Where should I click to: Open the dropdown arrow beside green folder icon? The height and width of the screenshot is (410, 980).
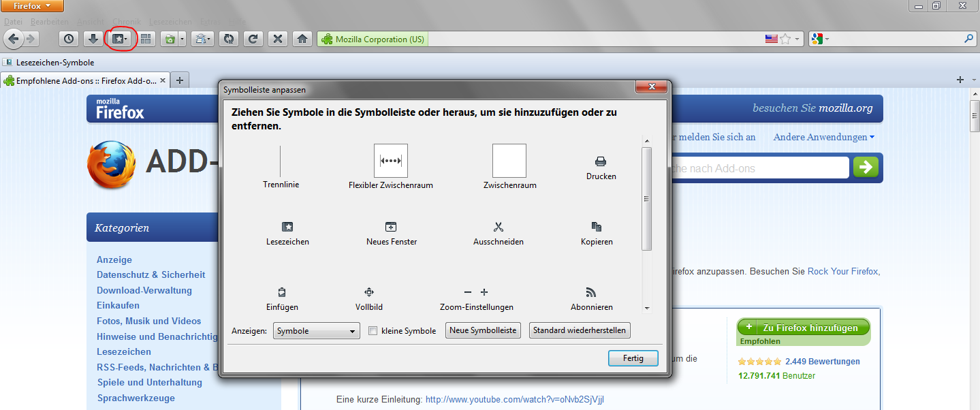tap(183, 40)
